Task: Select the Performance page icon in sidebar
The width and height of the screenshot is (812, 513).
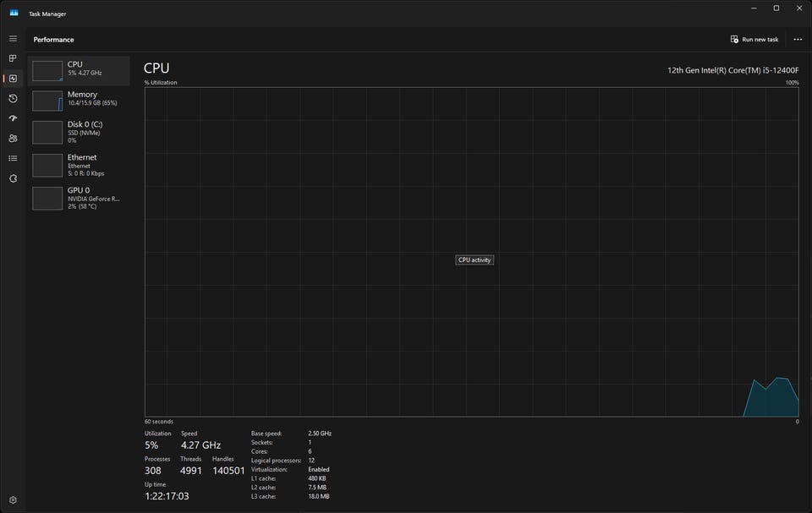Action: [x=13, y=79]
